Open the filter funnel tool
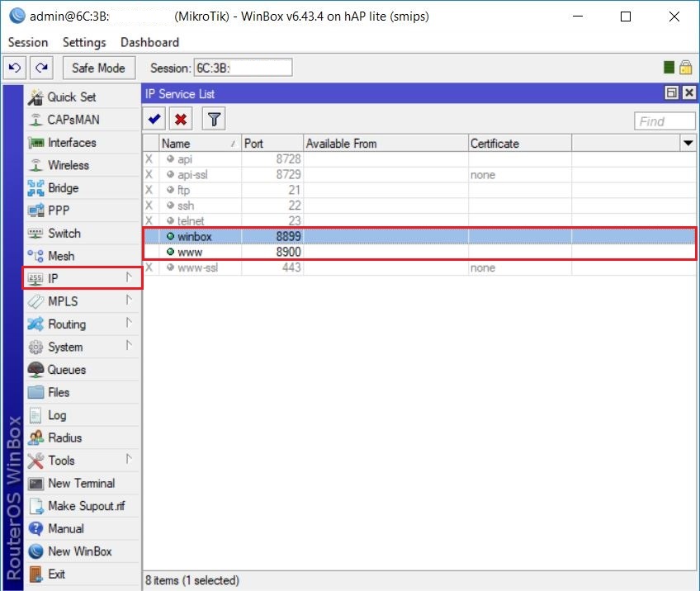The width and height of the screenshot is (700, 591). (x=214, y=119)
